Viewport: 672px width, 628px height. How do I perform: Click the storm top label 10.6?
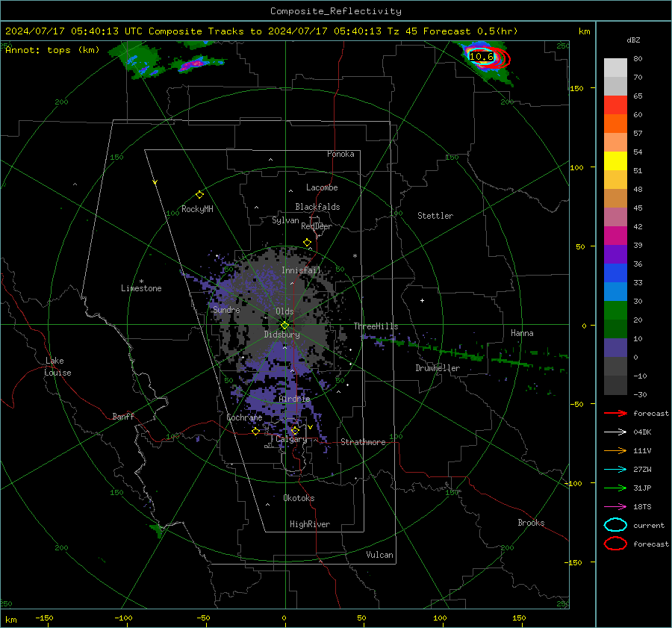coord(482,57)
